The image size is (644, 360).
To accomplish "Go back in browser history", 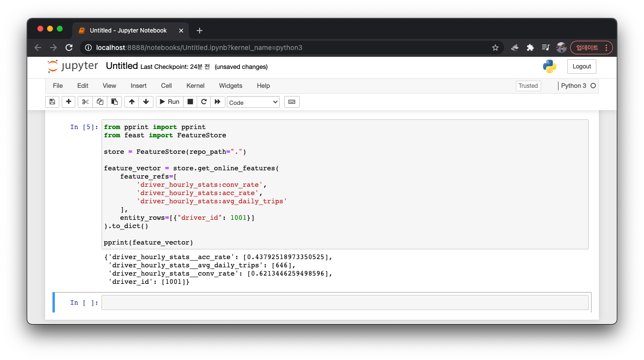I will (38, 48).
